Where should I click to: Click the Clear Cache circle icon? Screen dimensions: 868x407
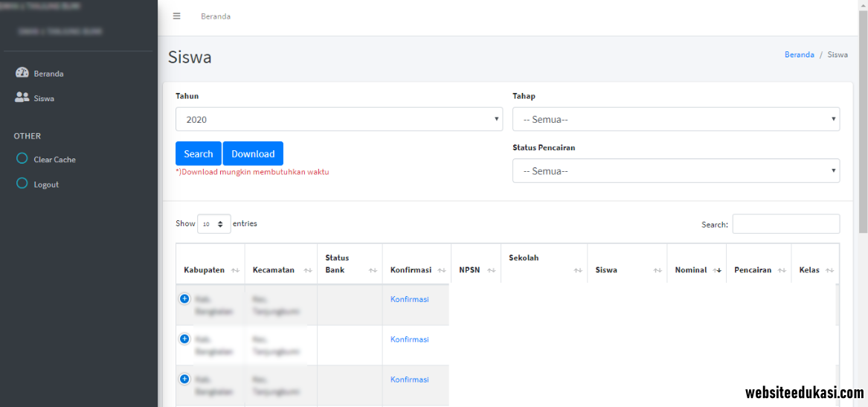tap(22, 158)
